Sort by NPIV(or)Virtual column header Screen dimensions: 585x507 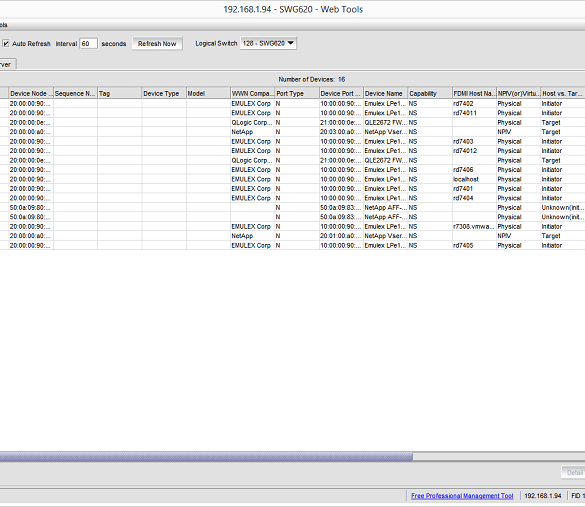[x=519, y=93]
